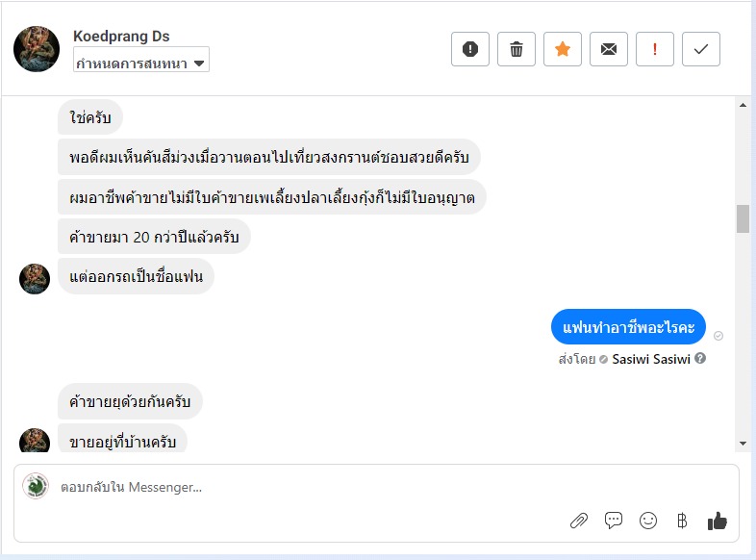This screenshot has height=560, width=756.
Task: Click the chat scrollbar up arrow
Action: click(x=743, y=104)
